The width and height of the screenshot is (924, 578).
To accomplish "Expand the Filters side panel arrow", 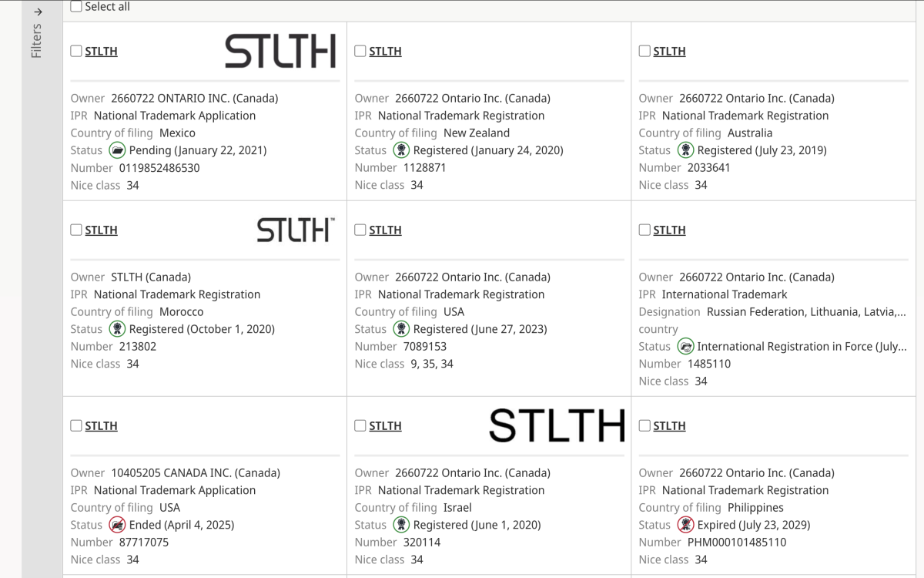I will tap(36, 12).
